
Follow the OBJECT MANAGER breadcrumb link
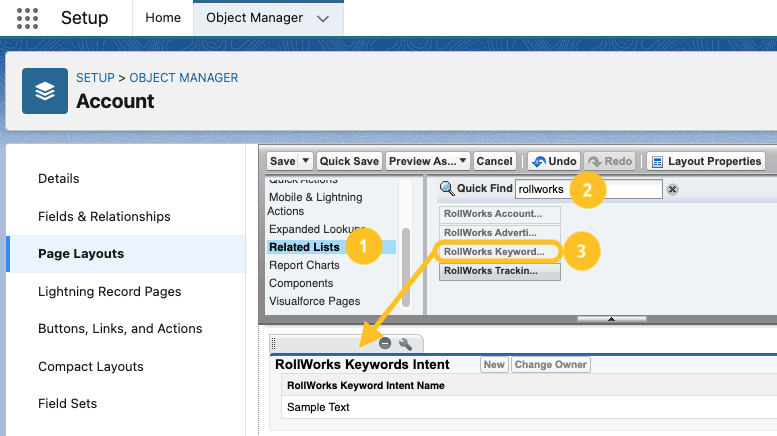[184, 78]
